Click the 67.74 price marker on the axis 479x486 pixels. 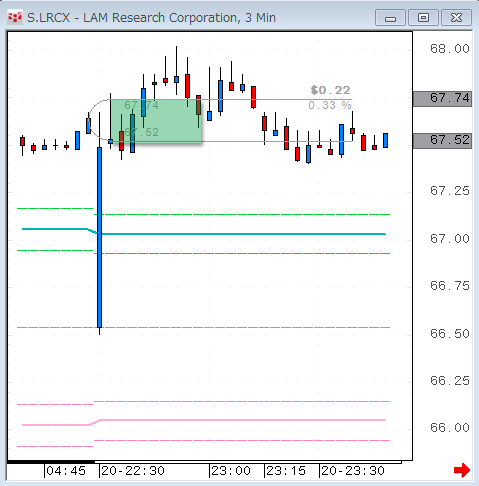442,98
